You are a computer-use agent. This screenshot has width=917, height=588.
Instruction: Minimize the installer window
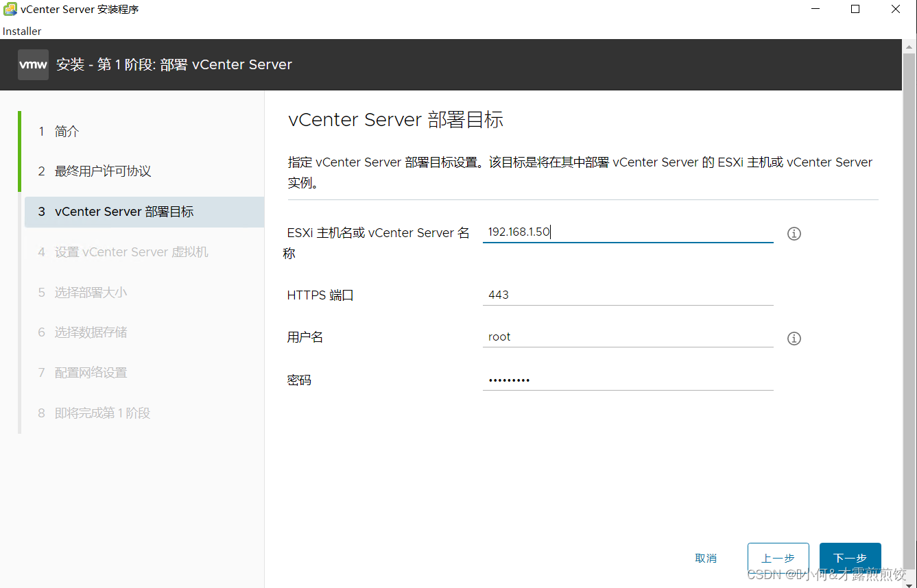(815, 10)
